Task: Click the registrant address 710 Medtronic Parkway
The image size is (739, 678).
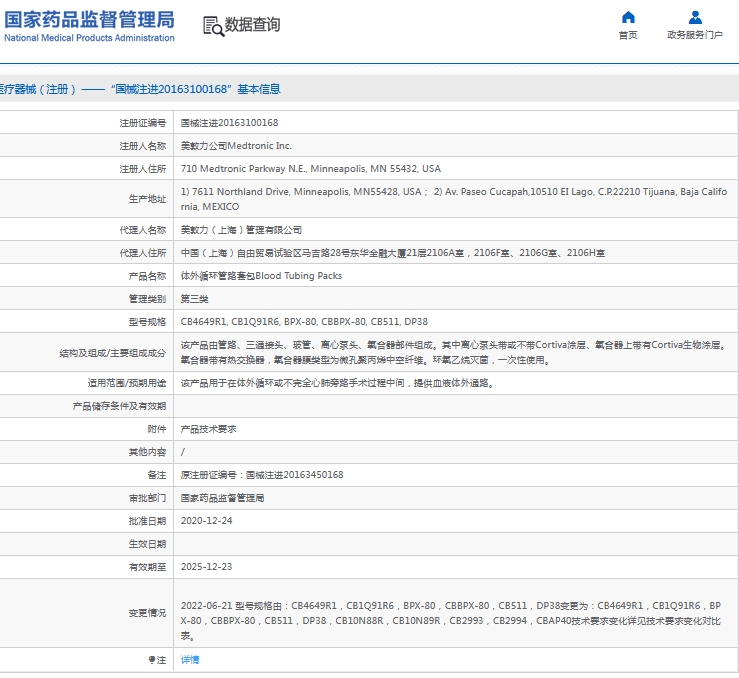Action: click(x=310, y=169)
